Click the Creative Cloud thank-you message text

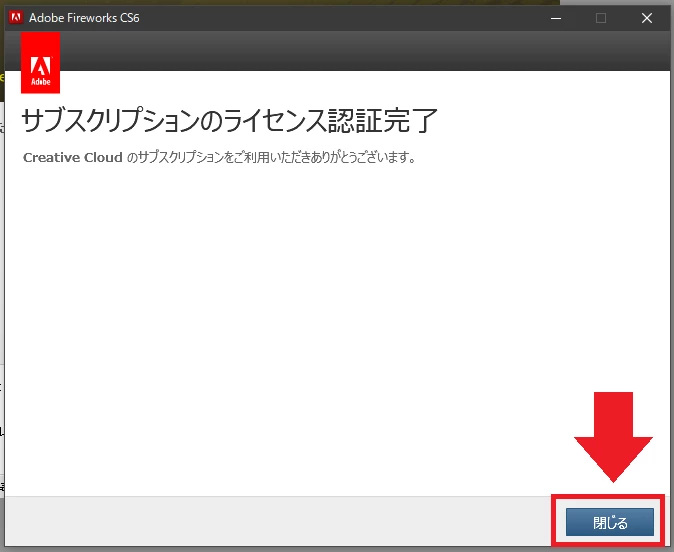coord(220,157)
